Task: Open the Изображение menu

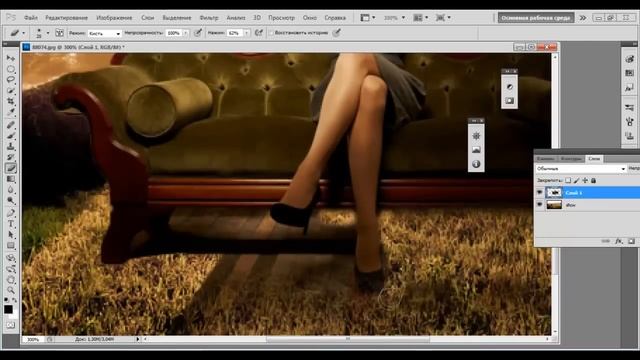Action: point(114,18)
